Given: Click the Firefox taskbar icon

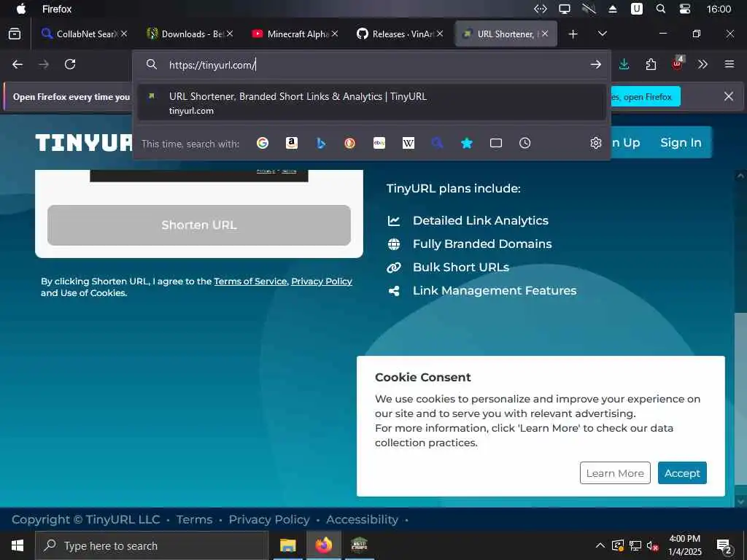Looking at the screenshot, I should coord(323,545).
